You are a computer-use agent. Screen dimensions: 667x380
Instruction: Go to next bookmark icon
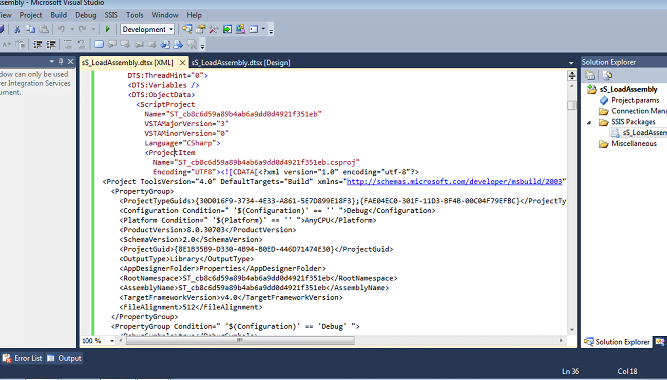point(125,44)
